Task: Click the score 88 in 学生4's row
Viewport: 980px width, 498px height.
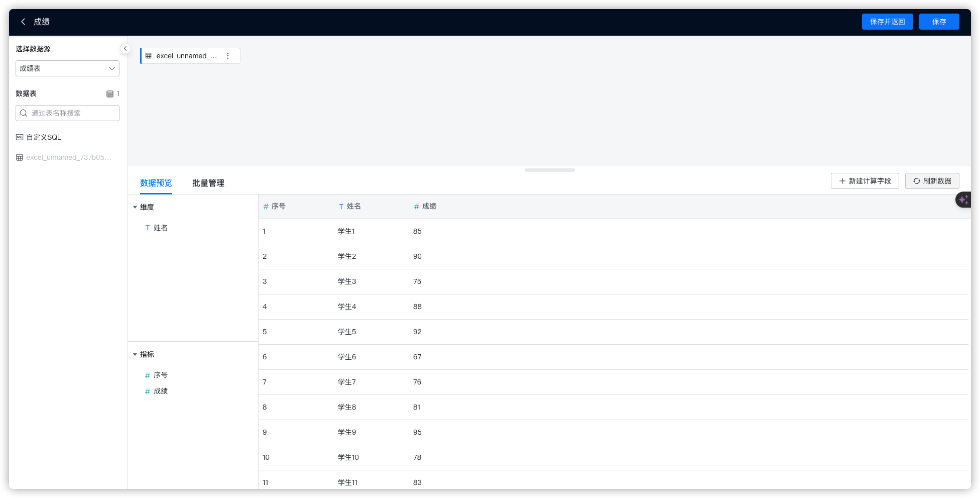Action: (x=417, y=307)
